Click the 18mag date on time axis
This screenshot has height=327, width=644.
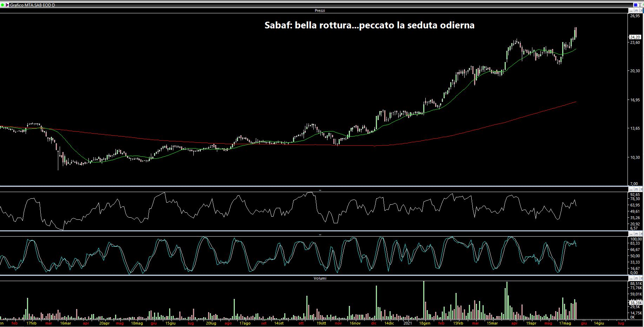coord(137,323)
